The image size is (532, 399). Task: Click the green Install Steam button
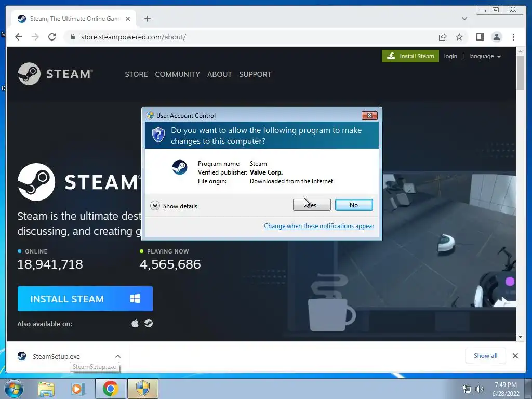(x=410, y=56)
